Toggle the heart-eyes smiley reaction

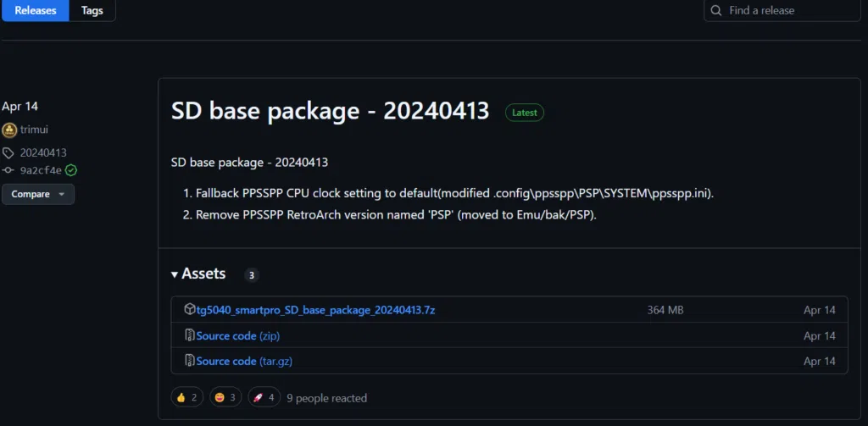[227, 397]
